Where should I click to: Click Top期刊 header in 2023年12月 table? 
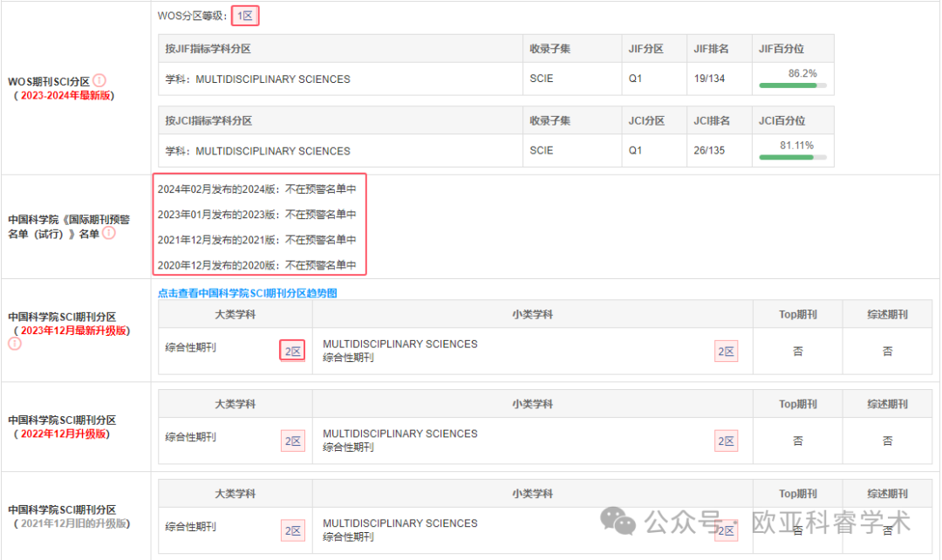798,314
